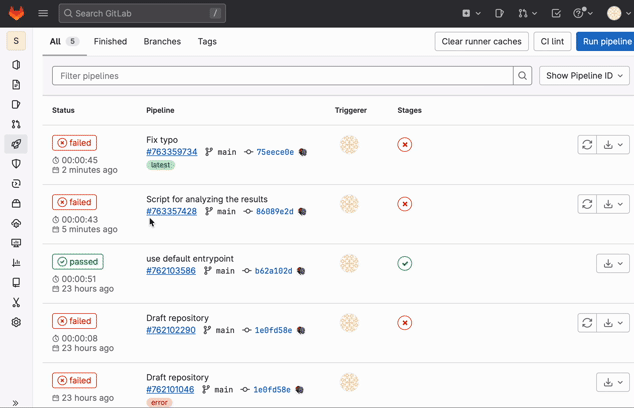
Task: Open artifacts download dropdown for #762103586
Action: point(613,264)
